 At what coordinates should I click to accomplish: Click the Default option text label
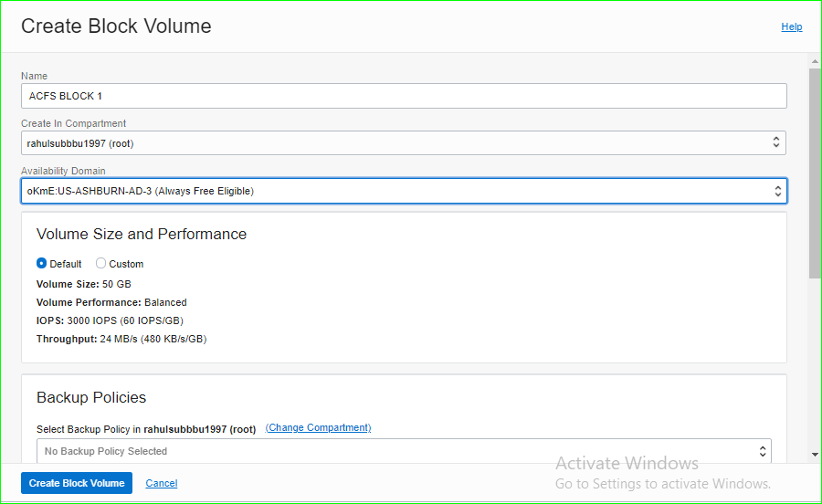coord(66,264)
